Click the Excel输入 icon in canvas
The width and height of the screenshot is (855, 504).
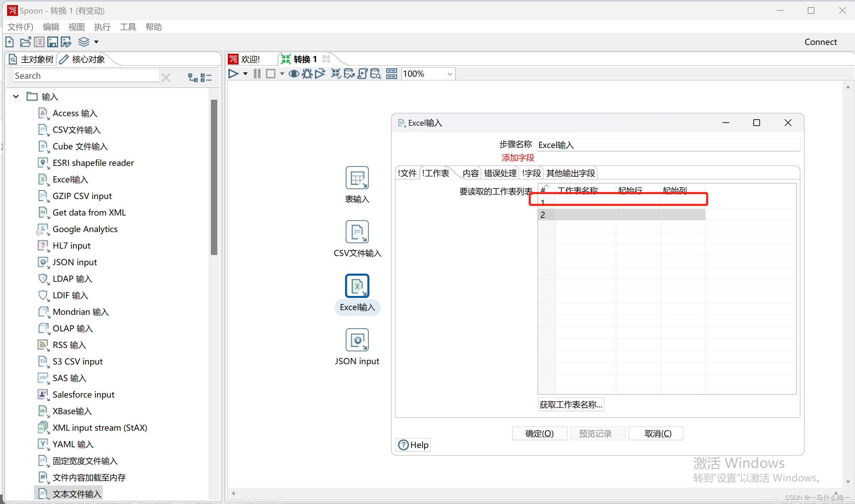click(x=358, y=287)
